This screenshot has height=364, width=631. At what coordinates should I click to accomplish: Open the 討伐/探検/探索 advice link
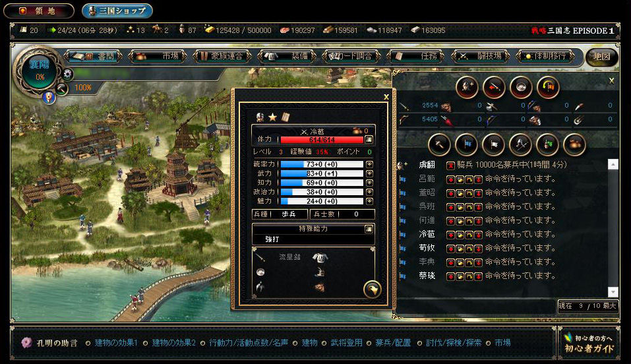pos(454,343)
